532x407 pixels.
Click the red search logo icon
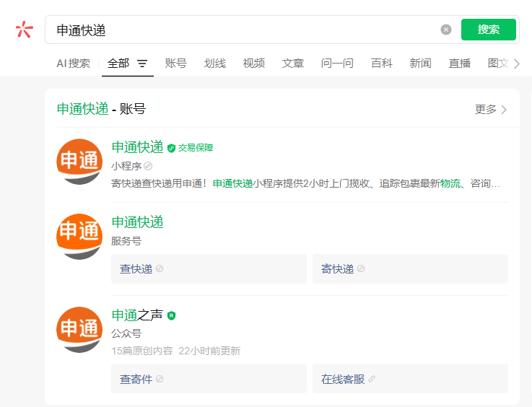coord(24,30)
